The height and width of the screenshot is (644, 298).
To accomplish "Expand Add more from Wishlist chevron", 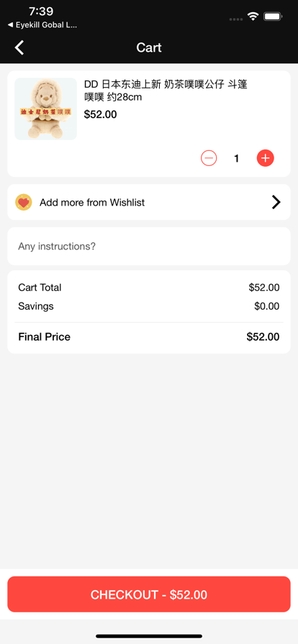I will pos(276,202).
